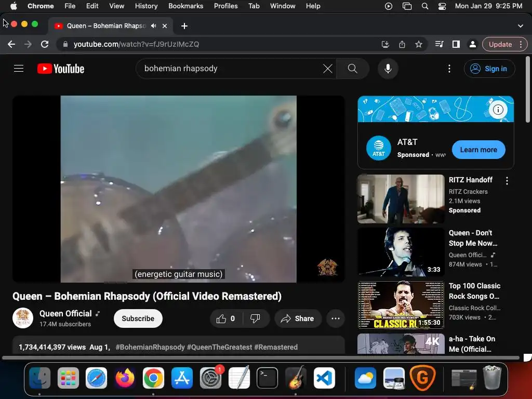Open the #QueenTheGreatest hashtag link

pyautogui.click(x=219, y=347)
